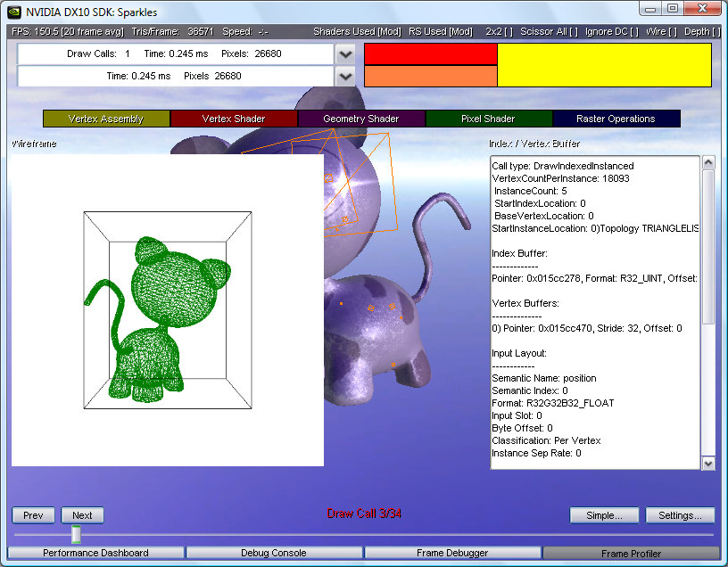Click the yellow bar in timing graph
Screen dimensions: 728x567
(x=604, y=65)
